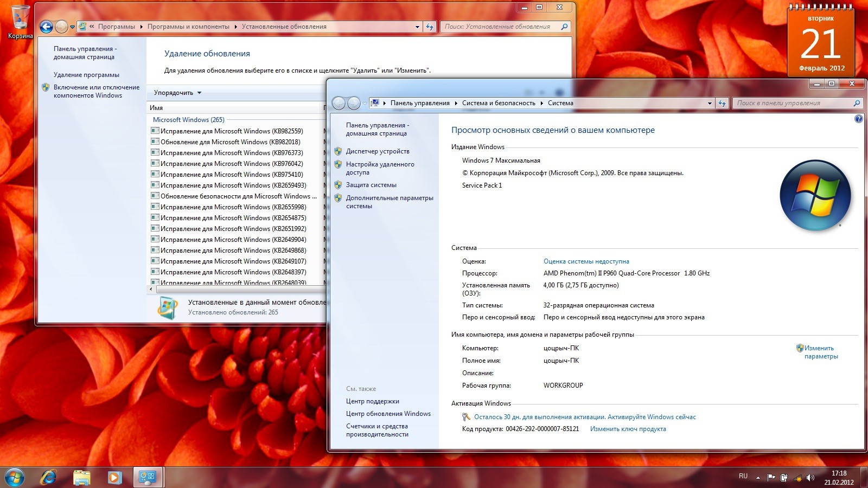868x488 pixels.
Task: Click horizontal scrollbar left arrow in updates list
Action: (151, 290)
